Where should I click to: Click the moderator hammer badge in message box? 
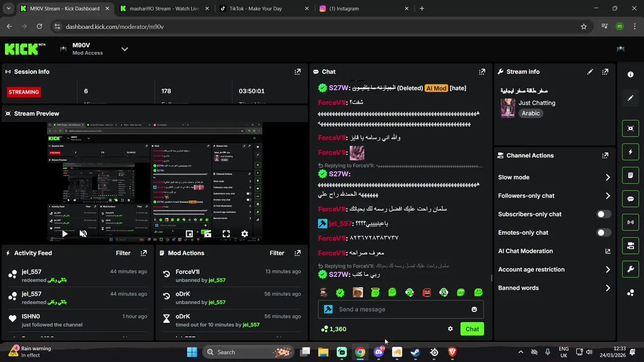[328, 309]
